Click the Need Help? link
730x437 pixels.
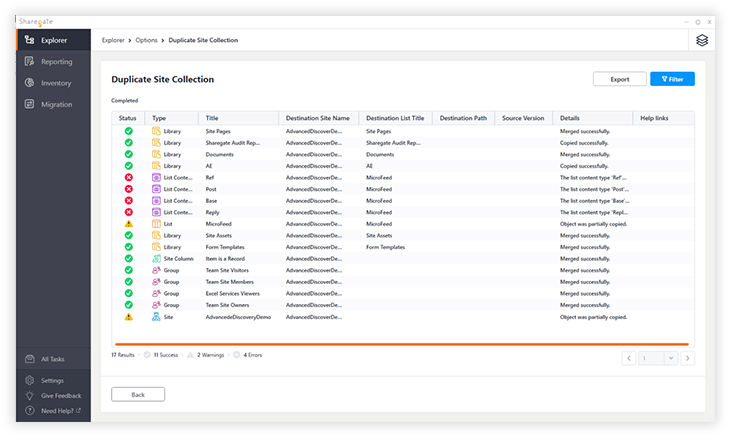(61, 410)
